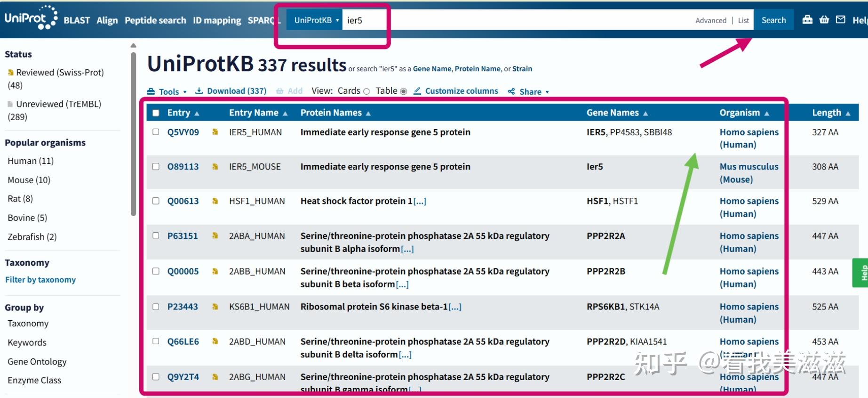Click the Download (337) button
868x398 pixels.
[231, 91]
